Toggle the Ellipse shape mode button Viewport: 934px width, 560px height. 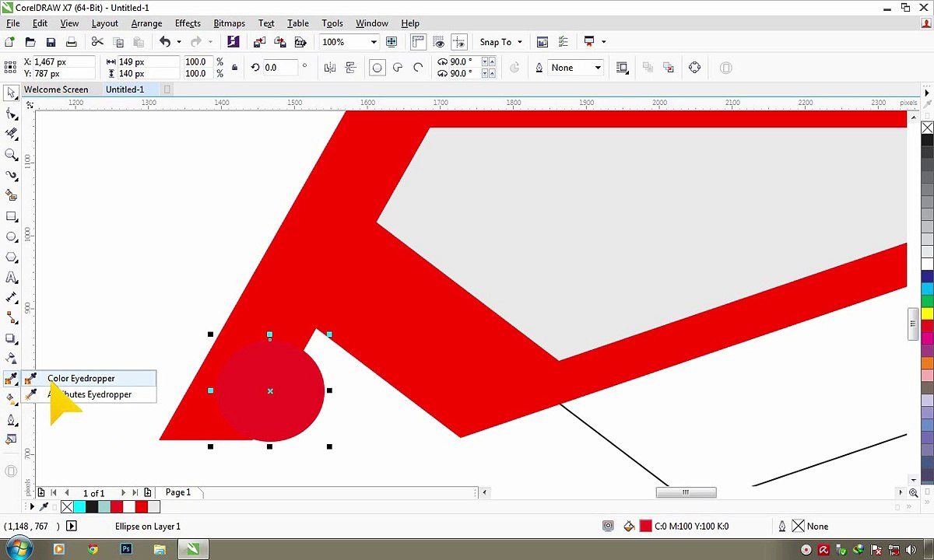(x=377, y=68)
